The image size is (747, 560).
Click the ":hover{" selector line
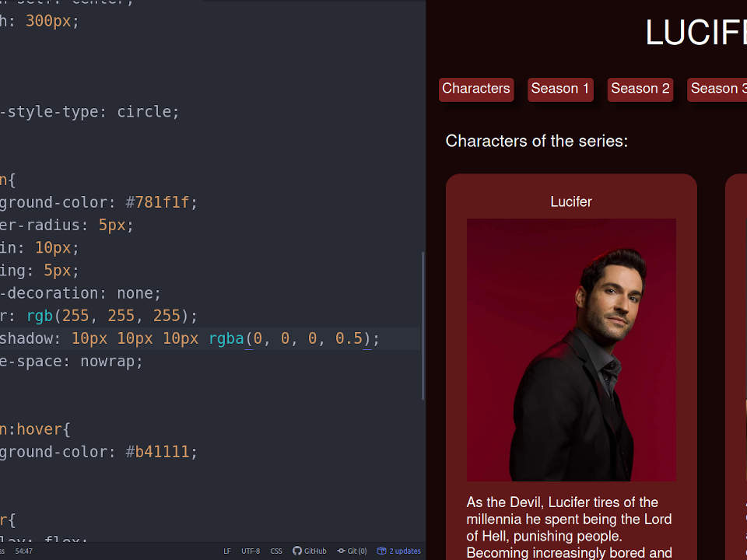[x=35, y=429]
